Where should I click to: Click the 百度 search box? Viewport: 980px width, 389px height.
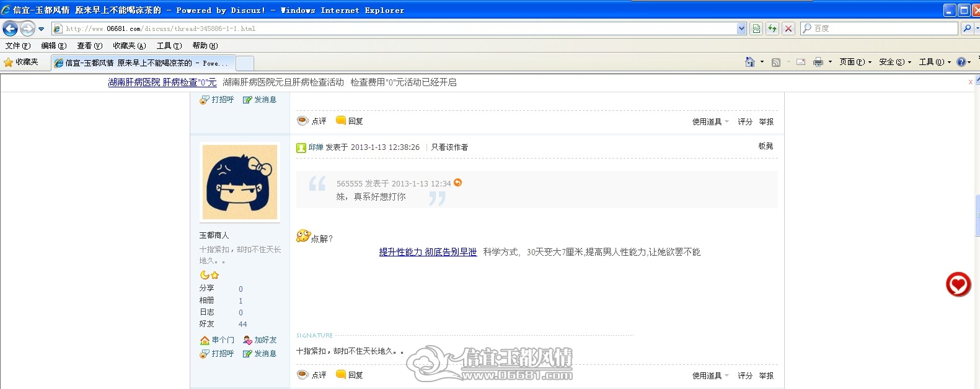(879, 28)
